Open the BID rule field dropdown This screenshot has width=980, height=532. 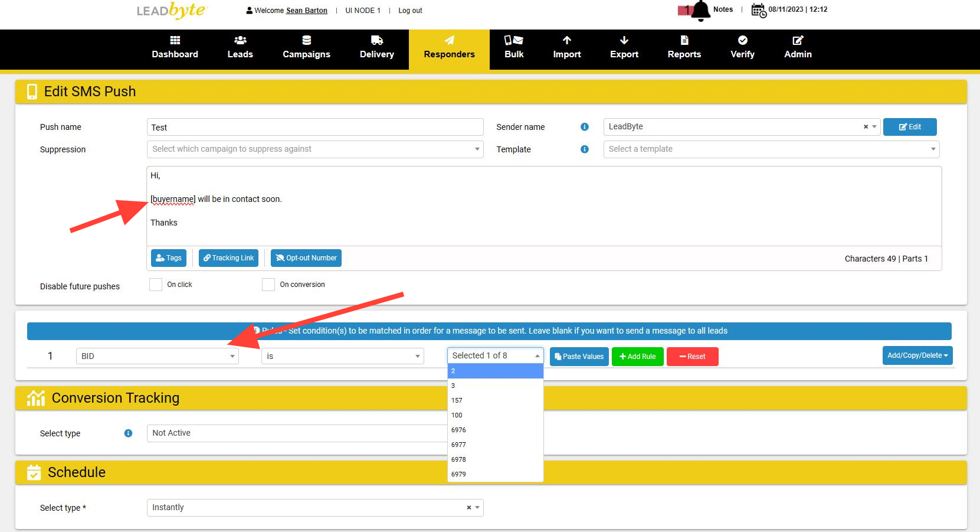coord(158,356)
